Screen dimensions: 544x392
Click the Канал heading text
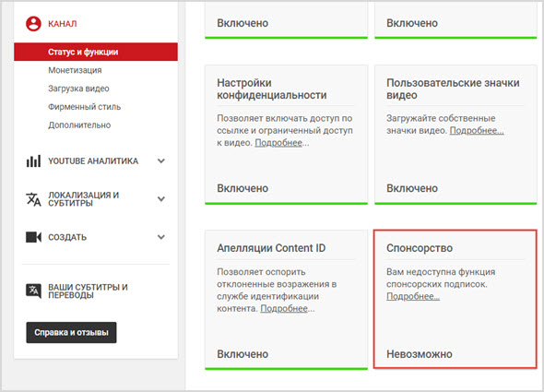point(63,24)
